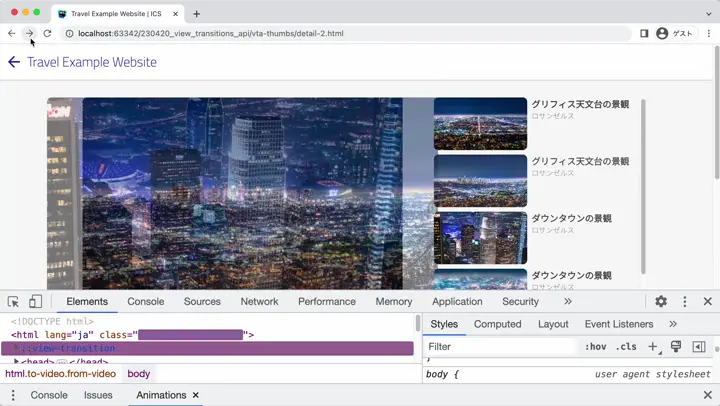This screenshot has height=406, width=720.
Task: Activate the inspect element picker
Action: (13, 302)
